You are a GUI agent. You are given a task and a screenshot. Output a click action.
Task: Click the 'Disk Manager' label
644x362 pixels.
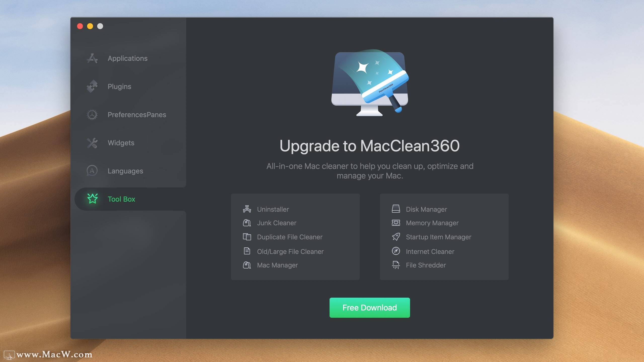click(x=426, y=209)
